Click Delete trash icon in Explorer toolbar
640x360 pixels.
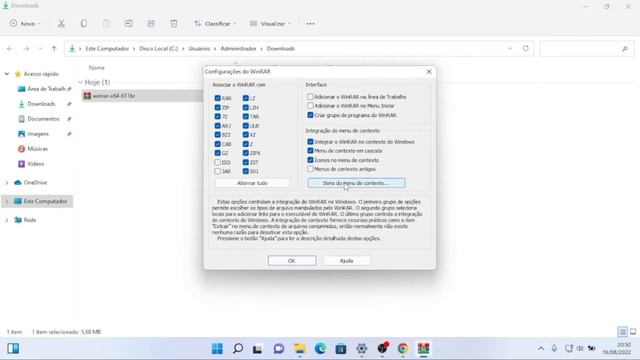(173, 24)
